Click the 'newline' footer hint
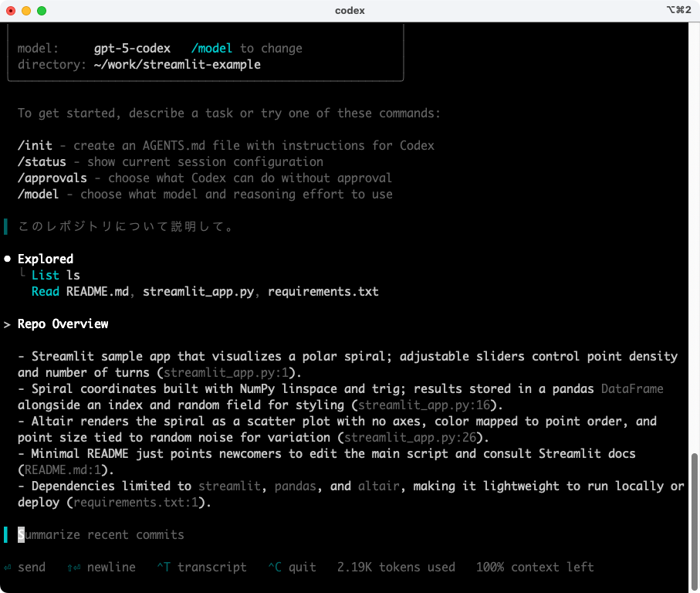This screenshot has height=593, width=700. pyautogui.click(x=111, y=568)
